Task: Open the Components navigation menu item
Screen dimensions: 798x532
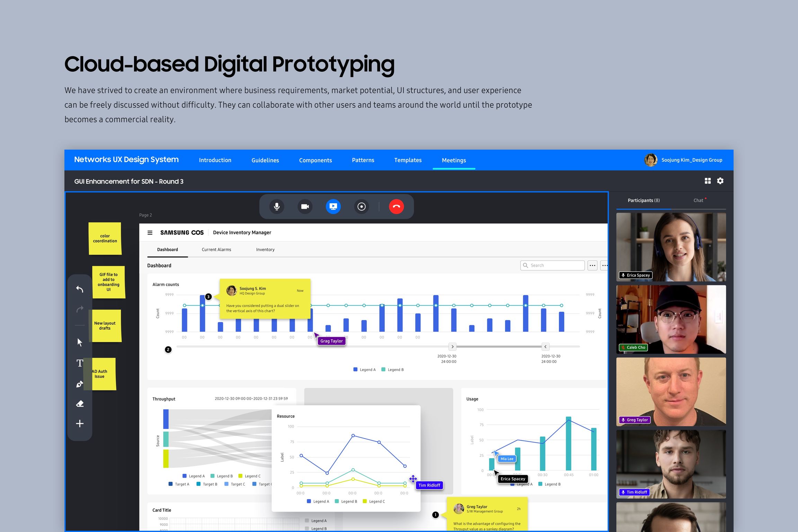Action: (x=315, y=160)
